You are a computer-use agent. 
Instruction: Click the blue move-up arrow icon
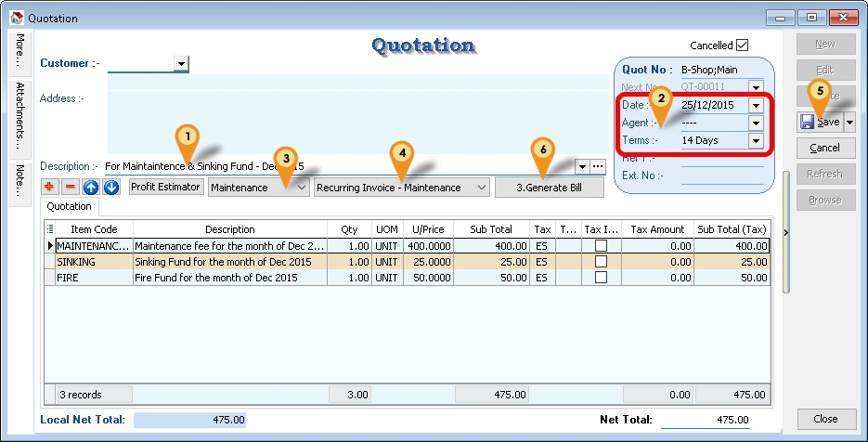91,188
